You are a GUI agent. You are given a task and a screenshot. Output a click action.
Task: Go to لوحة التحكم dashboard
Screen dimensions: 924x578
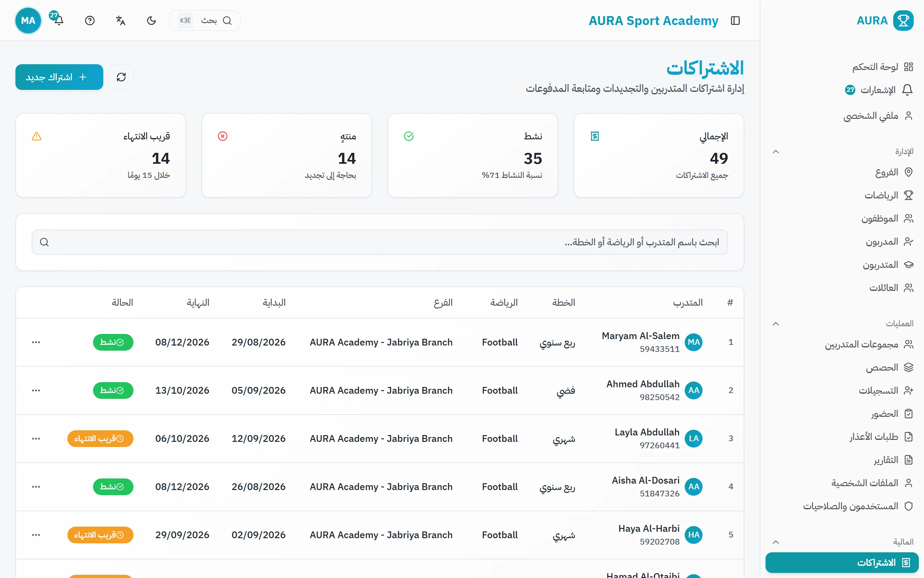(x=882, y=67)
